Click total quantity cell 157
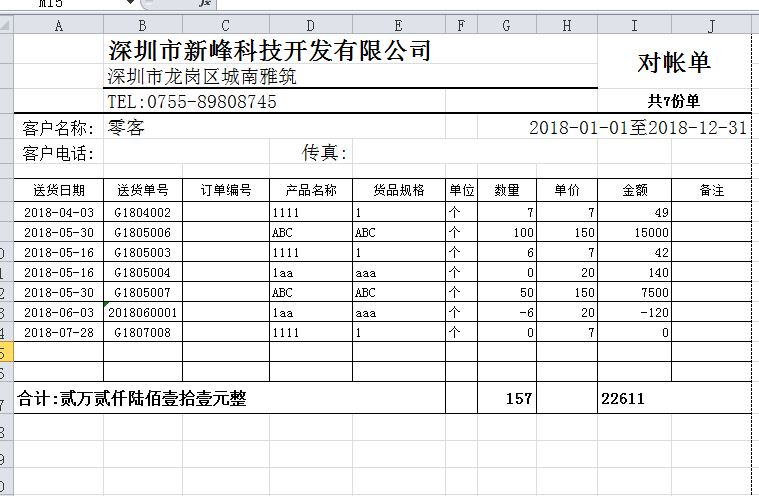 [x=507, y=398]
